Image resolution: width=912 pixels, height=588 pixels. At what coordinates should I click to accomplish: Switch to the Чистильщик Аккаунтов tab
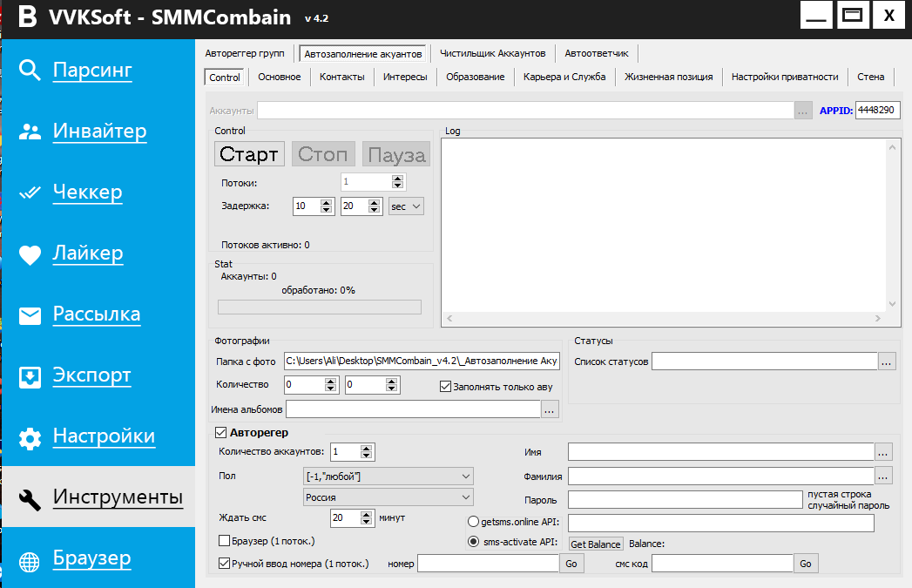pyautogui.click(x=492, y=53)
